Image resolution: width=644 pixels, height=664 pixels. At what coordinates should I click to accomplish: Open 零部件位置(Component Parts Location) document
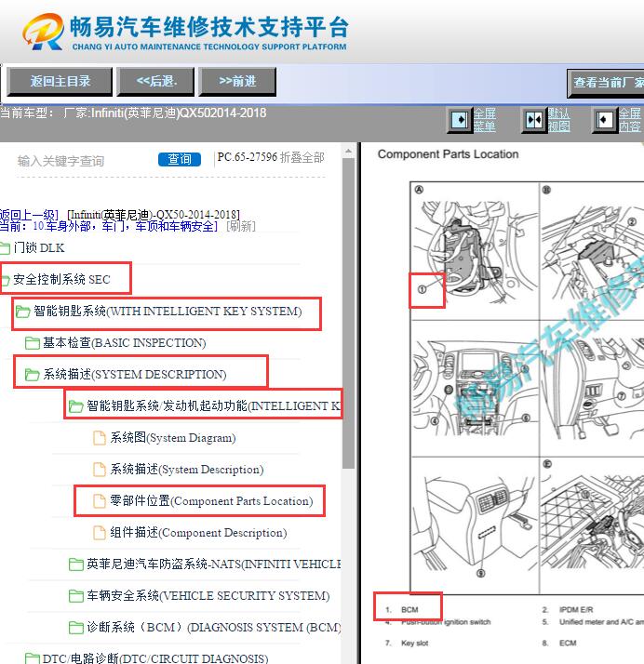211,501
